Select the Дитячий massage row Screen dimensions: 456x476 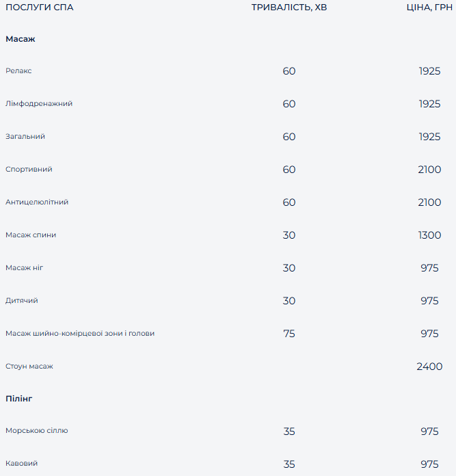(22, 301)
